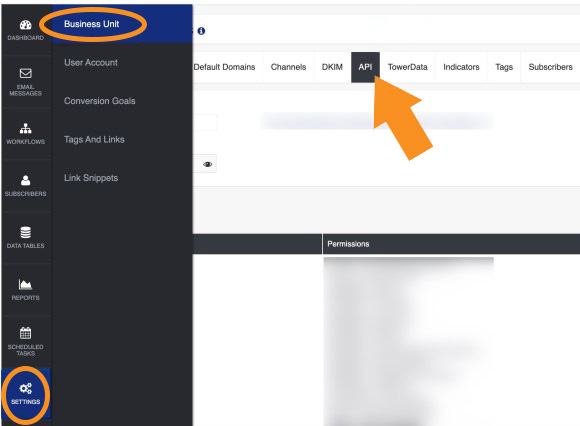
Task: Switch to the API tab
Action: (365, 67)
